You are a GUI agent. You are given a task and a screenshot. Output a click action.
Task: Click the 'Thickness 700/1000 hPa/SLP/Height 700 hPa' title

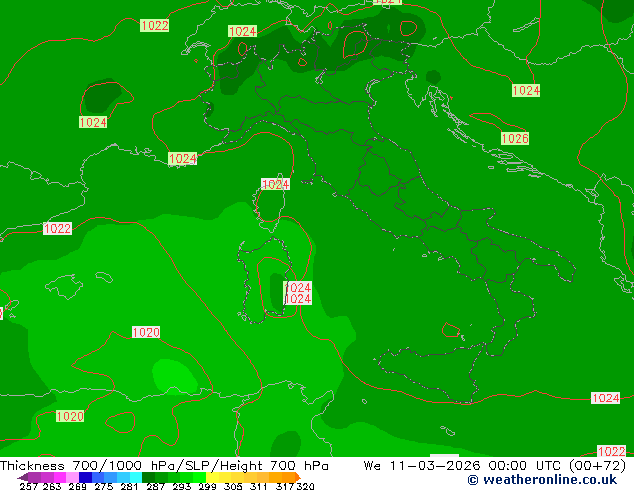pos(164,466)
